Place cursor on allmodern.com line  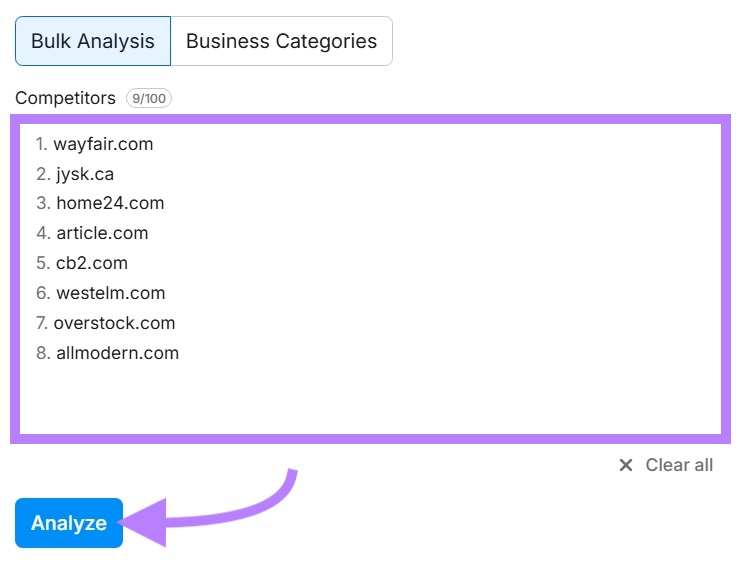tap(117, 353)
